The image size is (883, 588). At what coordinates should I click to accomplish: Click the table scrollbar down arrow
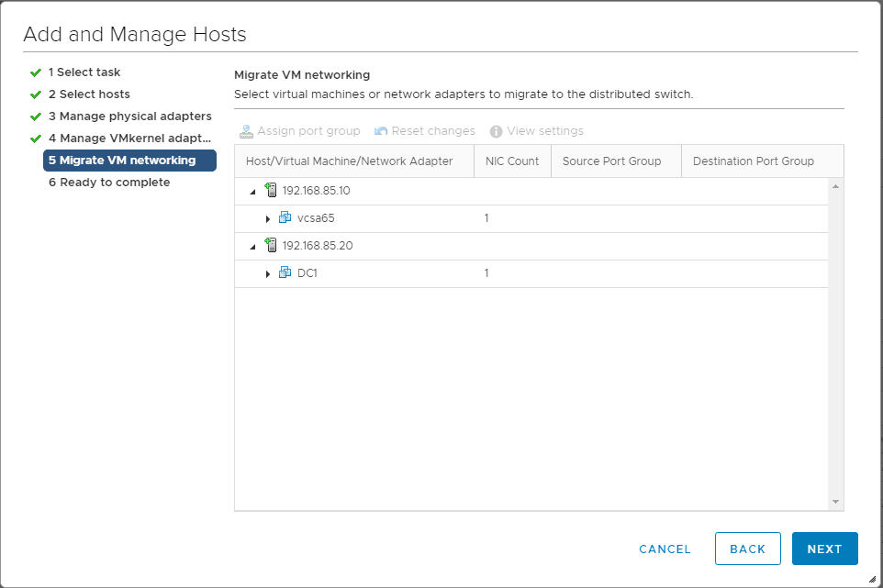point(835,502)
